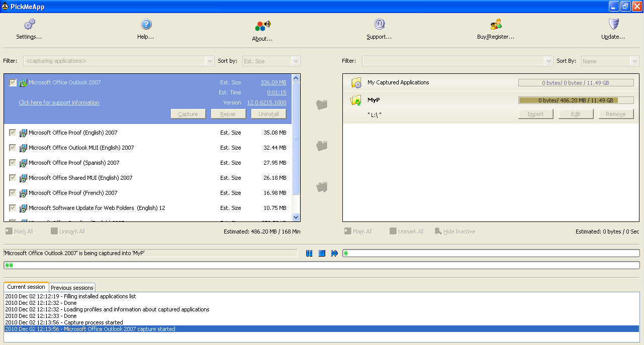This screenshot has height=345, width=644.
Task: Open the right panel Filter dropdown
Action: (457, 61)
